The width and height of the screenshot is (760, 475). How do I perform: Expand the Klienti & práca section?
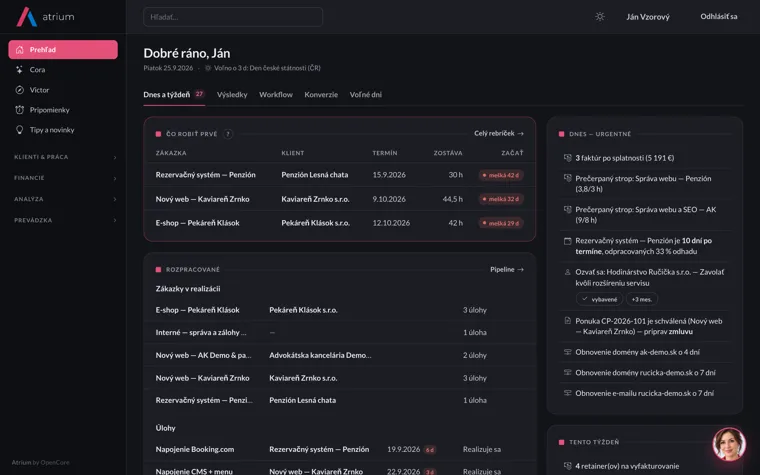coord(65,157)
